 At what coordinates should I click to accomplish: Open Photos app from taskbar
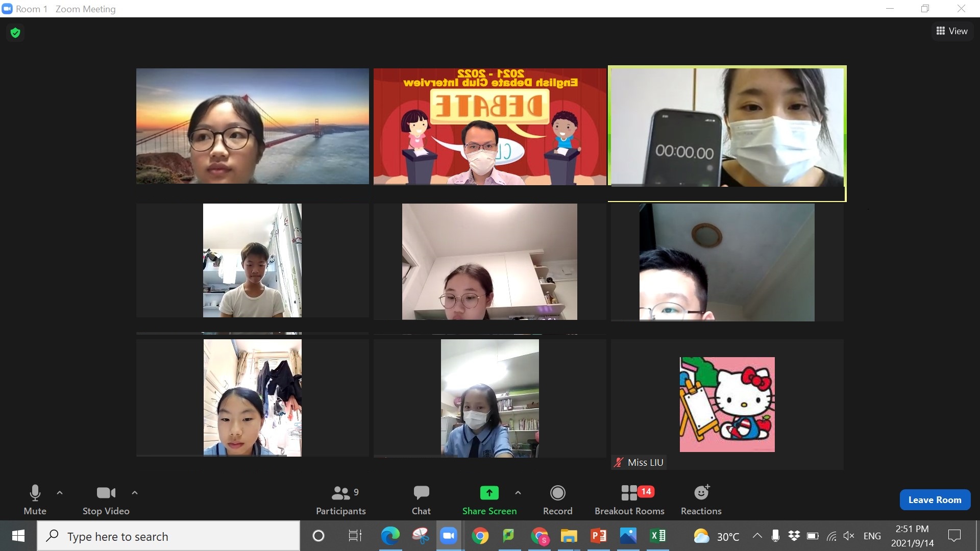tap(628, 536)
